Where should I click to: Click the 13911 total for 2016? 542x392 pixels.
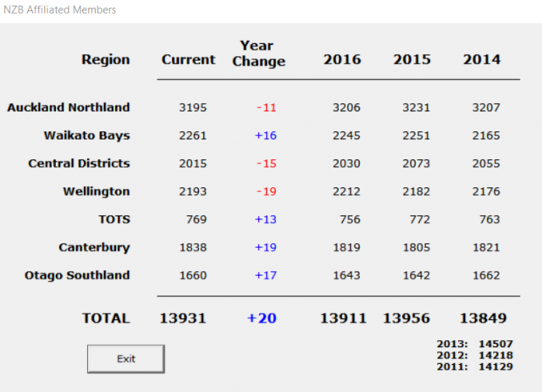click(343, 318)
